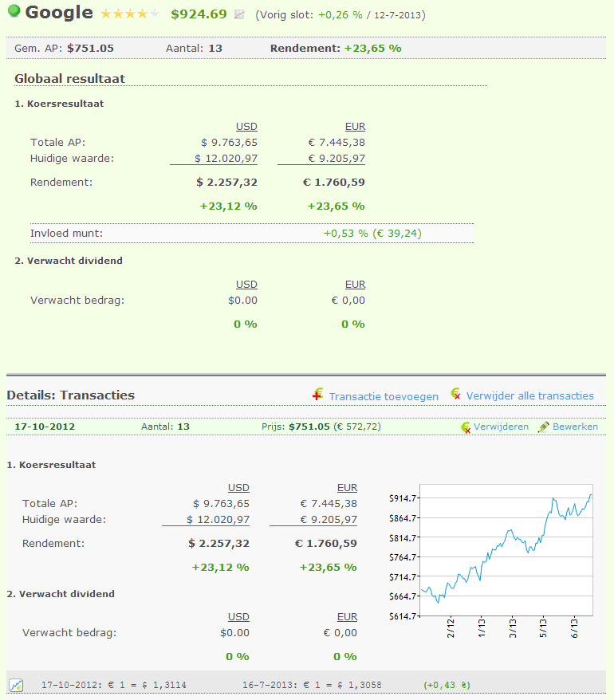This screenshot has height=700, width=614.
Task: Click the star rating next to Google
Action: [130, 14]
